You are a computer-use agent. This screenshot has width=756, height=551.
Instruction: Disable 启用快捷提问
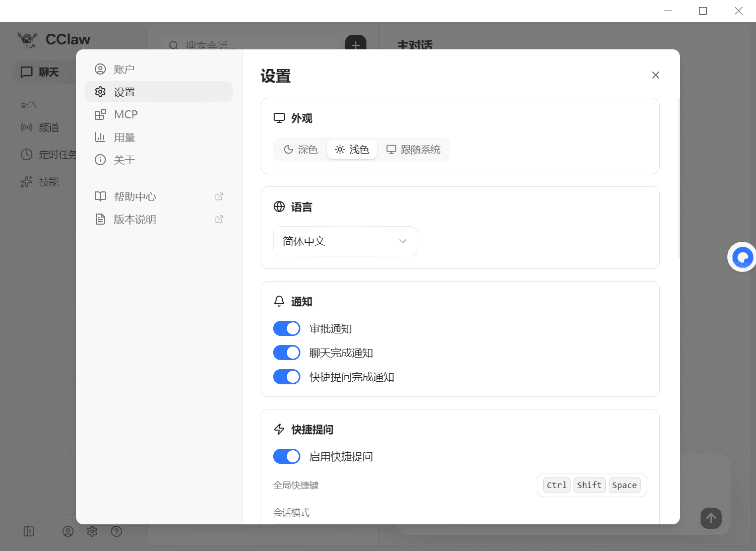[x=286, y=456]
